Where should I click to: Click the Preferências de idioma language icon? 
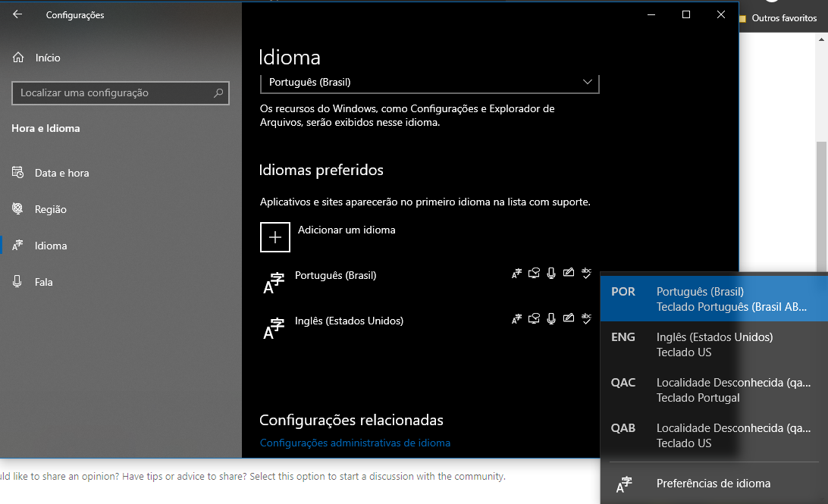pyautogui.click(x=624, y=484)
